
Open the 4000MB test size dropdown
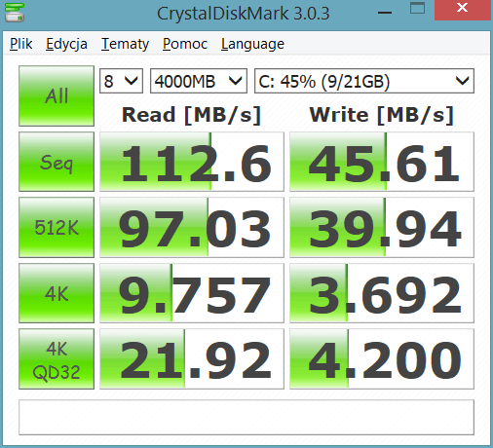[199, 81]
